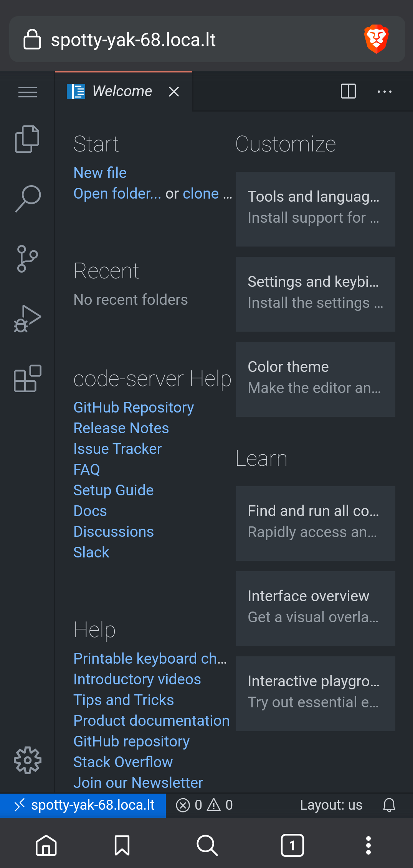Click the Open folder... link
The width and height of the screenshot is (413, 868).
click(x=117, y=194)
